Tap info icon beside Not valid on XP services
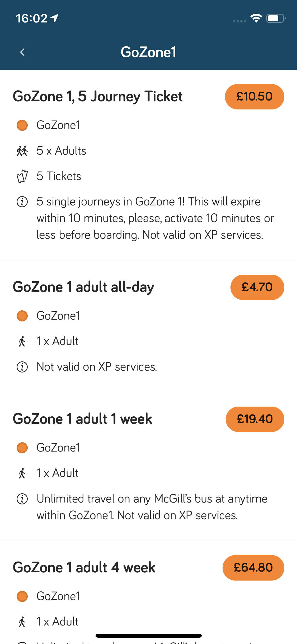The height and width of the screenshot is (644, 297). pyautogui.click(x=22, y=367)
